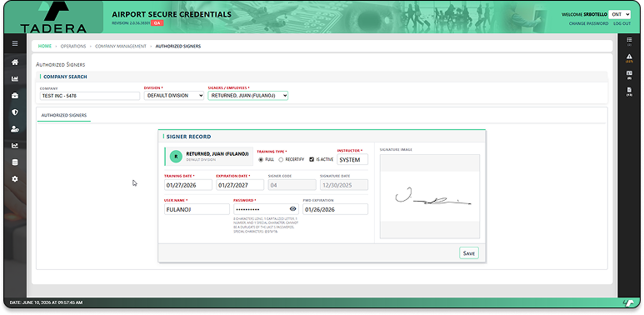
Task: Click Operations in the breadcrumb
Action: point(73,47)
